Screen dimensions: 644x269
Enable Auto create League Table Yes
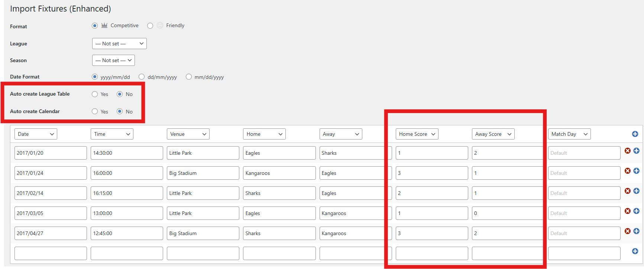coord(95,94)
